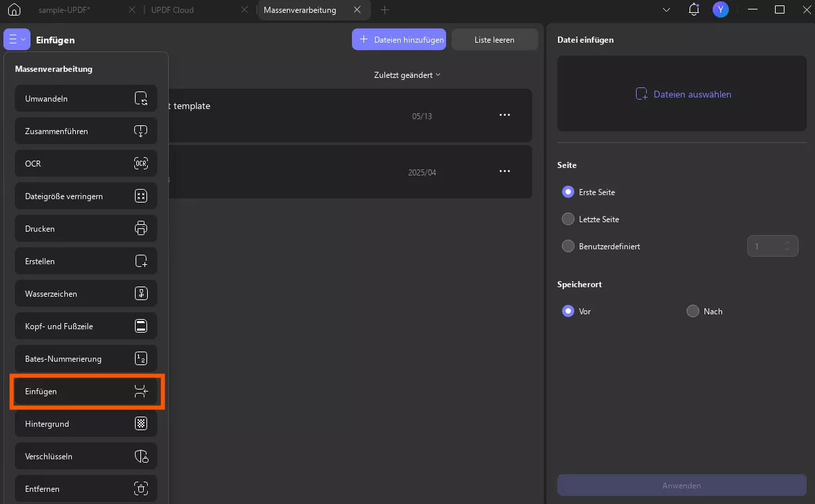Screen dimensions: 815x504
Task: Select the file row dated 05/13
Action: [350, 115]
